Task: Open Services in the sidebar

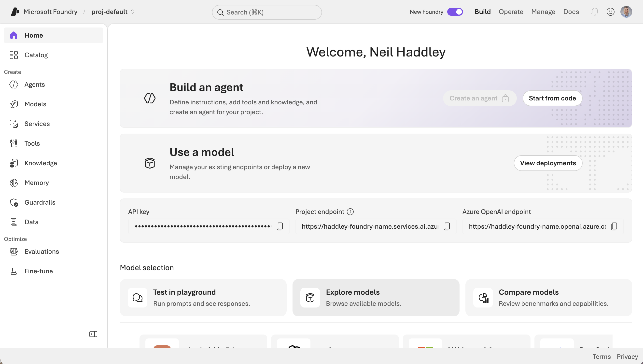Action: click(54, 124)
